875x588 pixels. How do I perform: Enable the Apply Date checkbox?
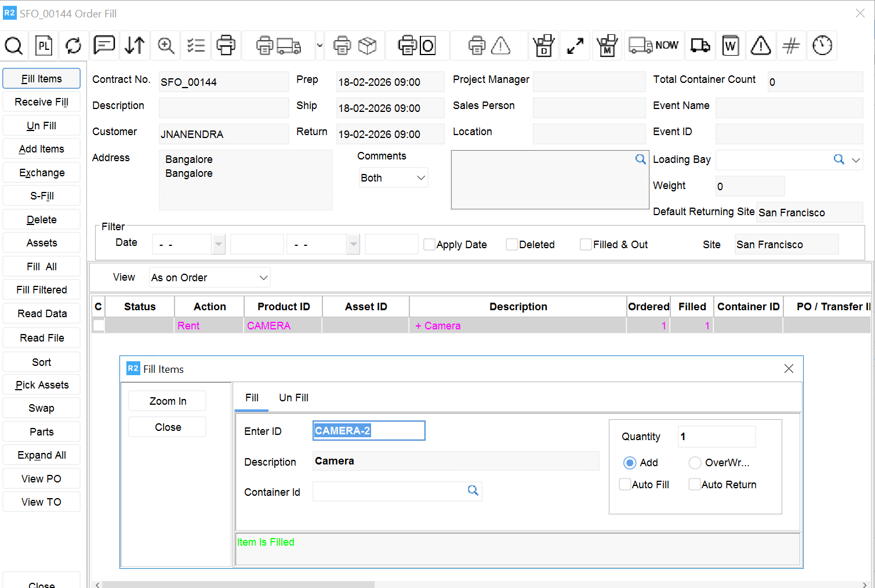(429, 245)
